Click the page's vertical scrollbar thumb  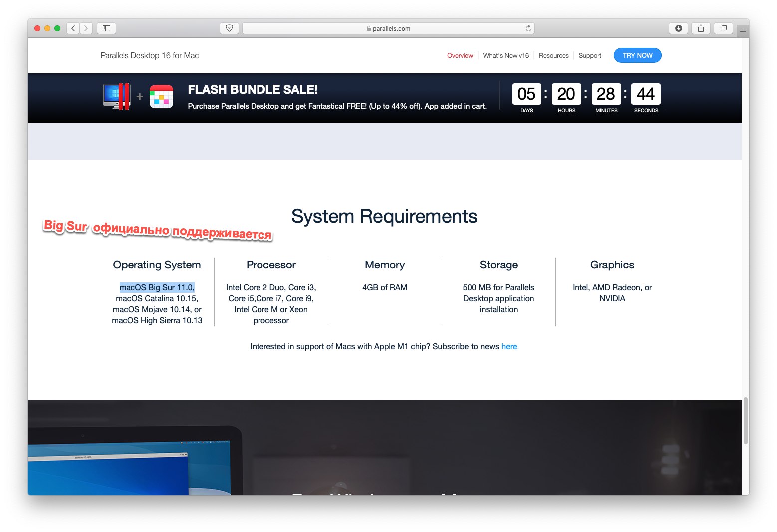click(746, 421)
